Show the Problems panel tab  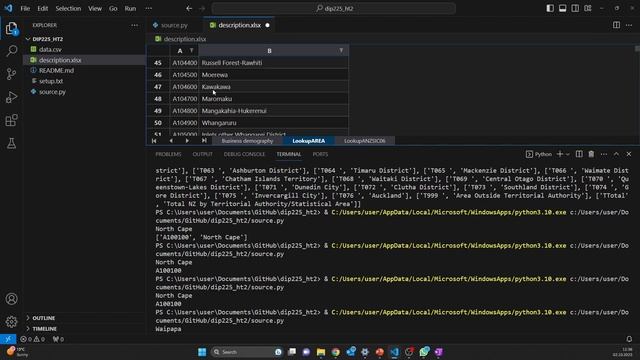tap(168, 154)
